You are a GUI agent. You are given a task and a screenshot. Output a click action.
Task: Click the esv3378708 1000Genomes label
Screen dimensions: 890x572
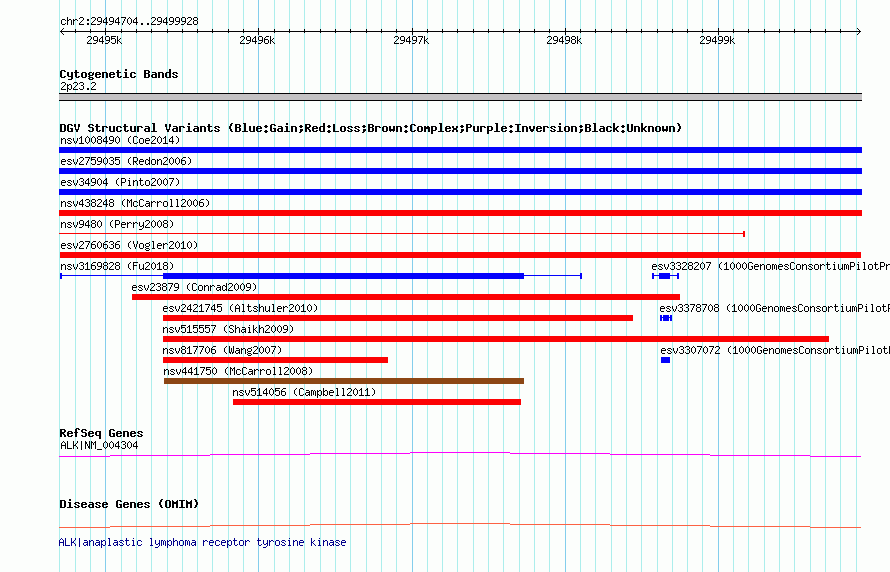click(775, 308)
